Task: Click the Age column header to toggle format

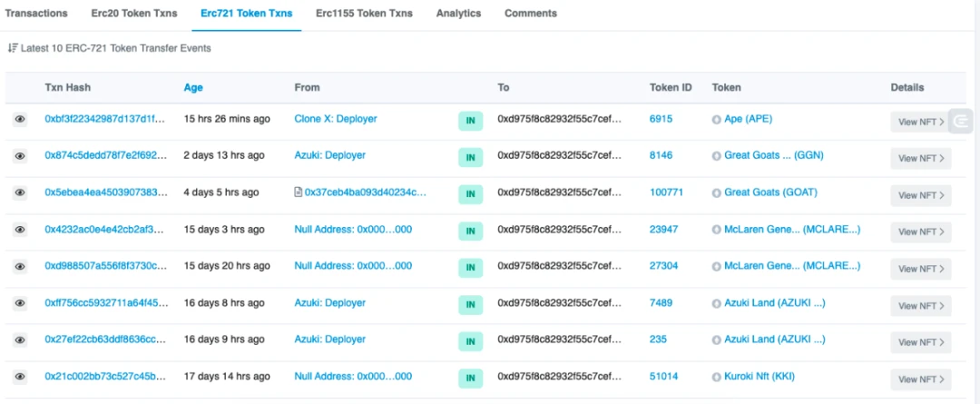Action: coord(193,87)
